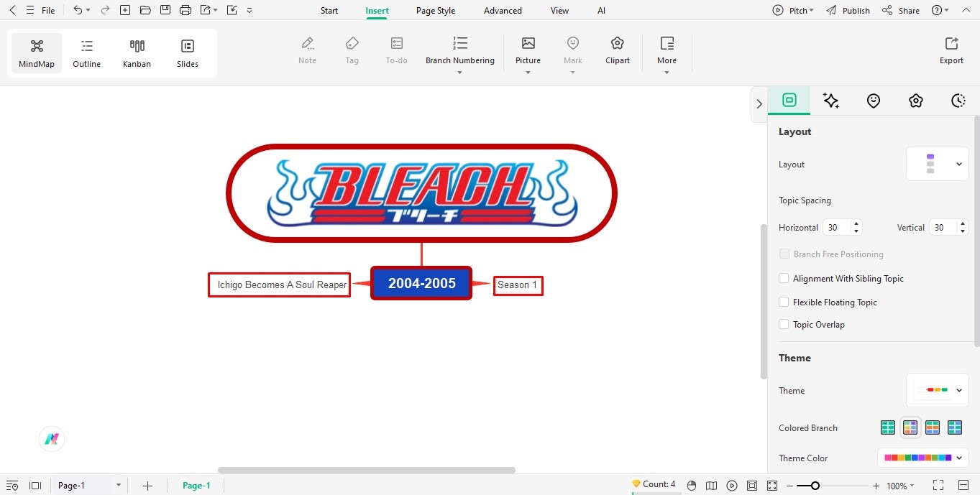Click the fit-to-window icon beside zoom minus

pyautogui.click(x=772, y=486)
